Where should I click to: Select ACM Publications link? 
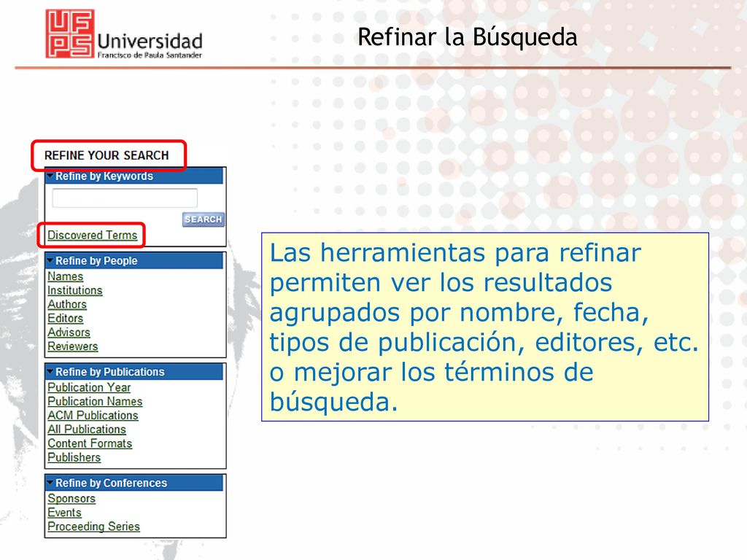pos(93,415)
